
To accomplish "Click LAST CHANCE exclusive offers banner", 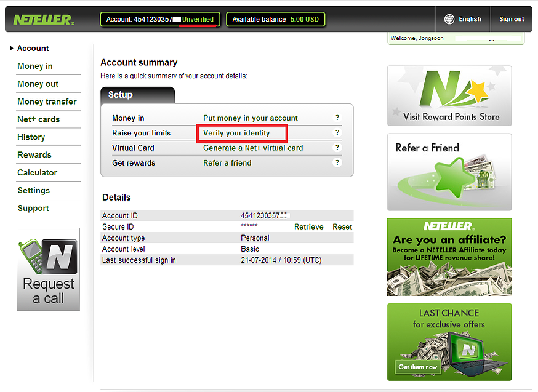I will (449, 342).
